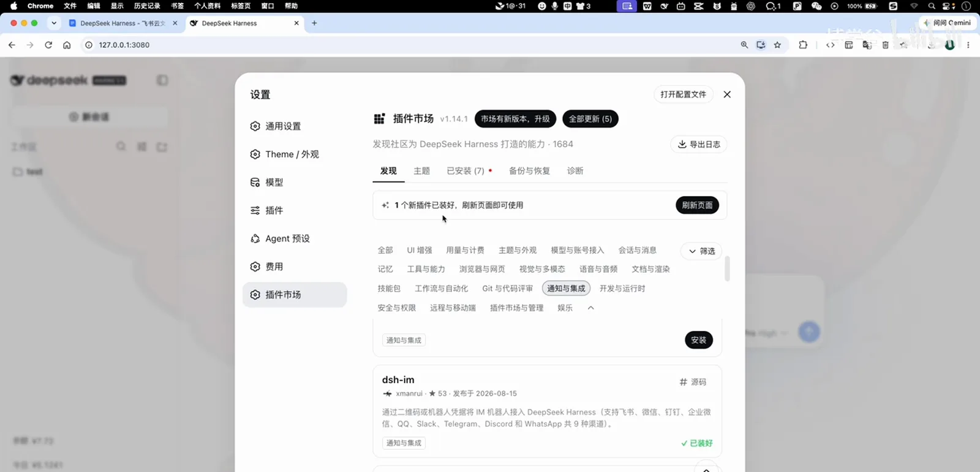This screenshot has width=980, height=472.
Task: Expand the 筛选 filter dropdown
Action: coord(701,251)
